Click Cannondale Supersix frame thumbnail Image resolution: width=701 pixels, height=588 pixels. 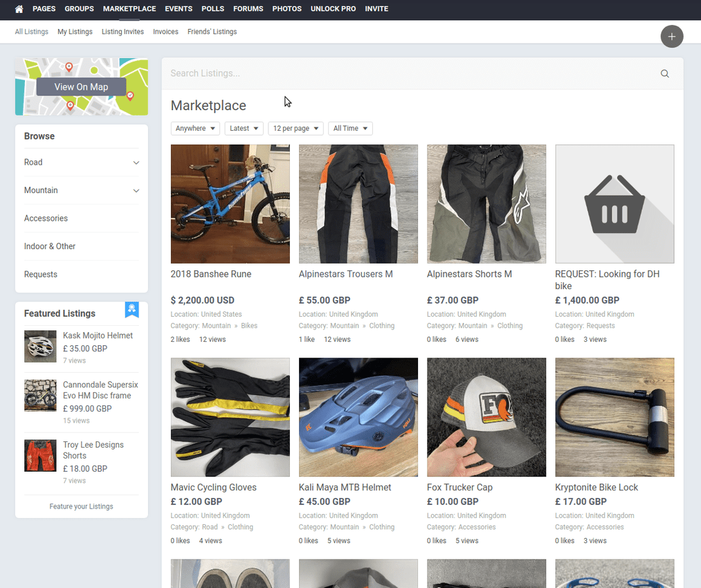pyautogui.click(x=40, y=396)
